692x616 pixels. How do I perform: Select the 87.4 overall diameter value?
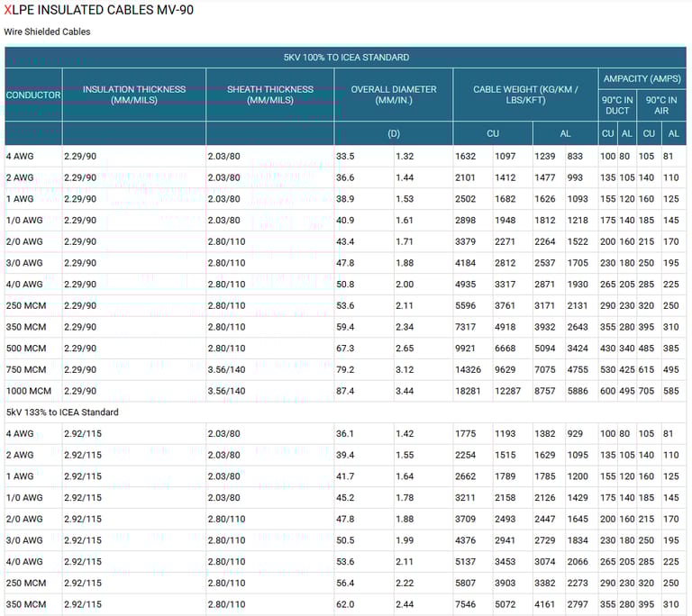click(x=345, y=391)
